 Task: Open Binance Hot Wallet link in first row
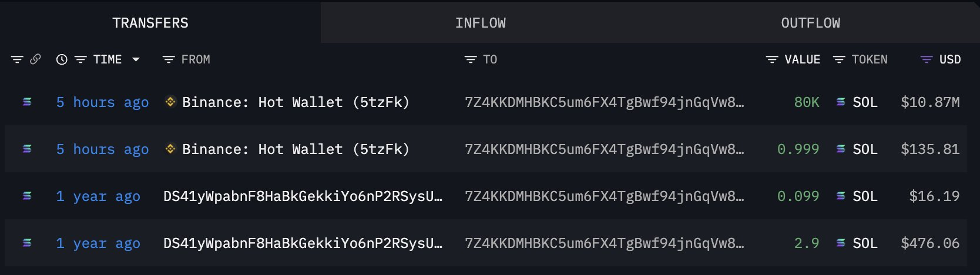[296, 102]
